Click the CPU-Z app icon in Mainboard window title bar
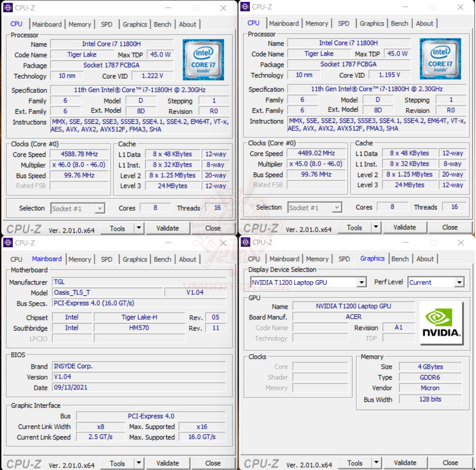Viewport: 476px width, 470px height. point(8,243)
